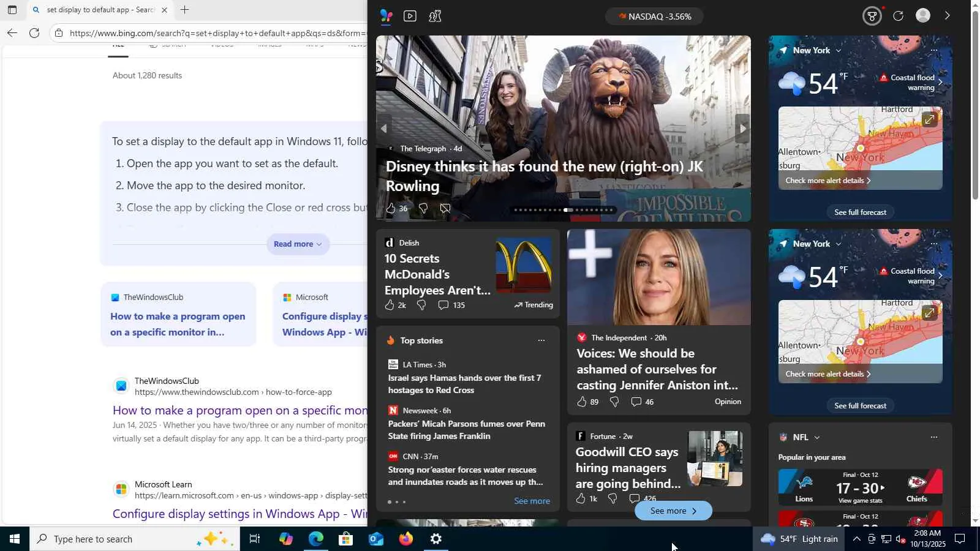Dislike the Jennifer Aniston opinion article

tap(614, 402)
